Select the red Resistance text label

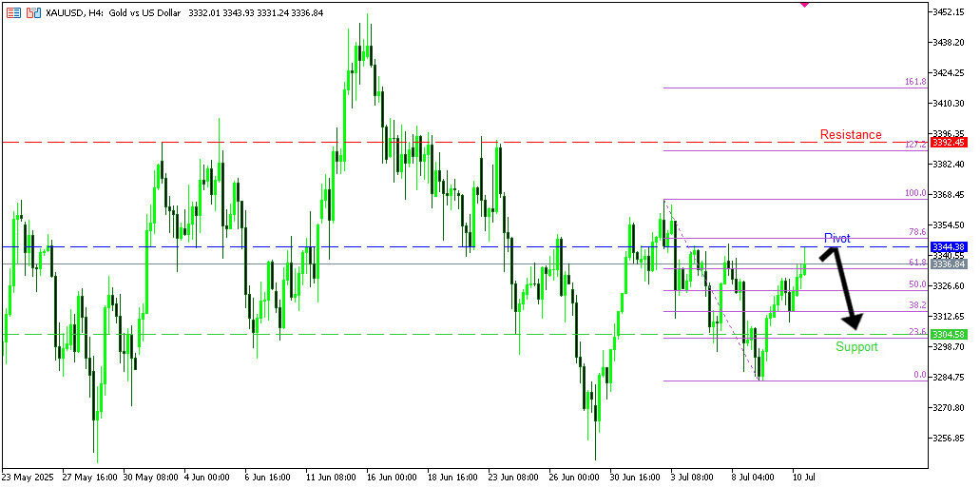pyautogui.click(x=851, y=135)
